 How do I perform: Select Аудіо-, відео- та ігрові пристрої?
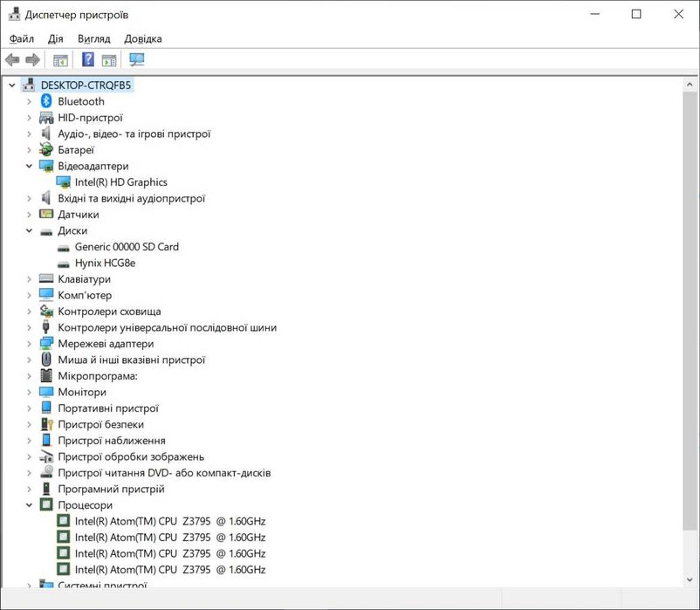[x=134, y=134]
